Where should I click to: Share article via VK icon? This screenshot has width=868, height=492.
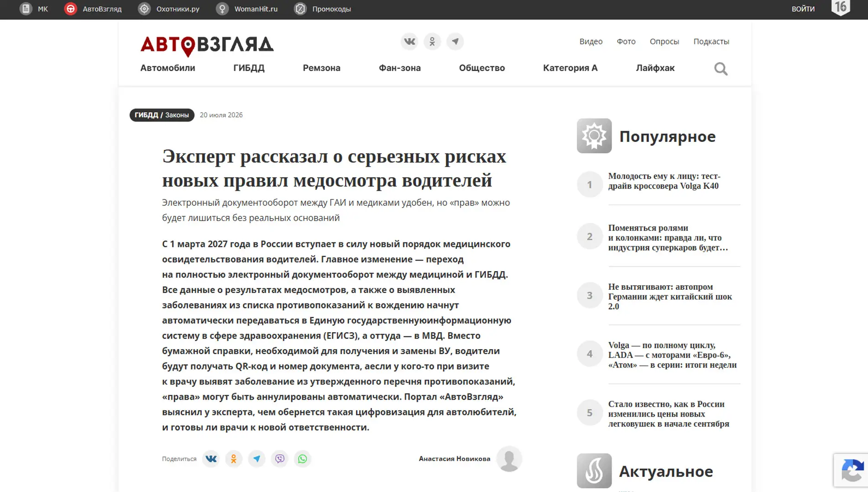(x=211, y=459)
